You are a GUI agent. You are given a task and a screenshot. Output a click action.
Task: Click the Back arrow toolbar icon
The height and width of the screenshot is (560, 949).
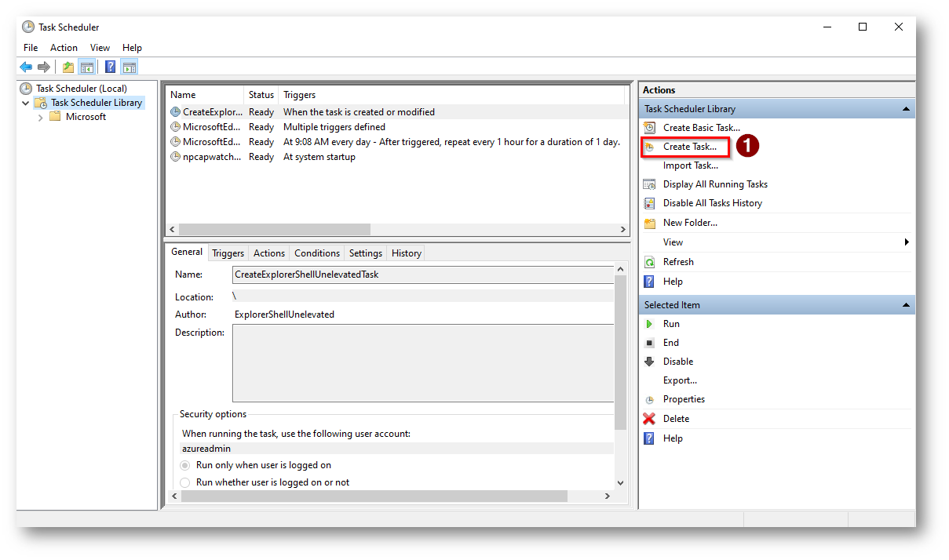click(26, 67)
